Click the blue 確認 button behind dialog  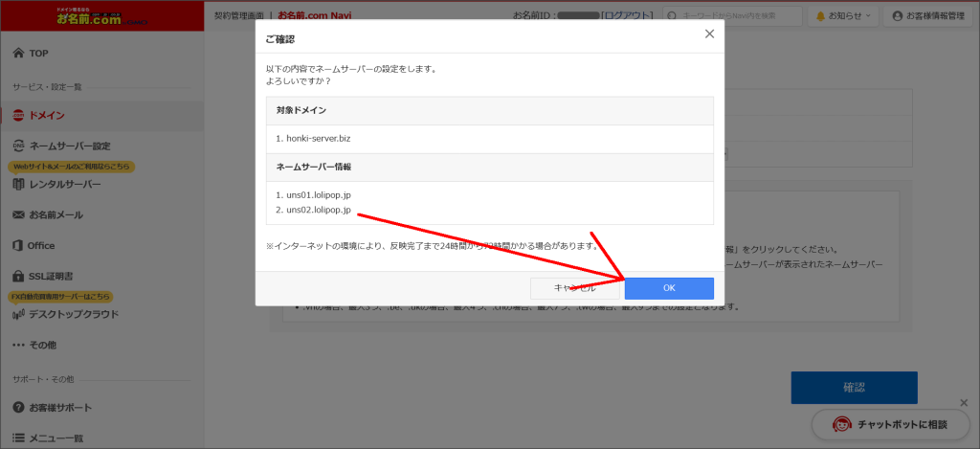pyautogui.click(x=854, y=388)
